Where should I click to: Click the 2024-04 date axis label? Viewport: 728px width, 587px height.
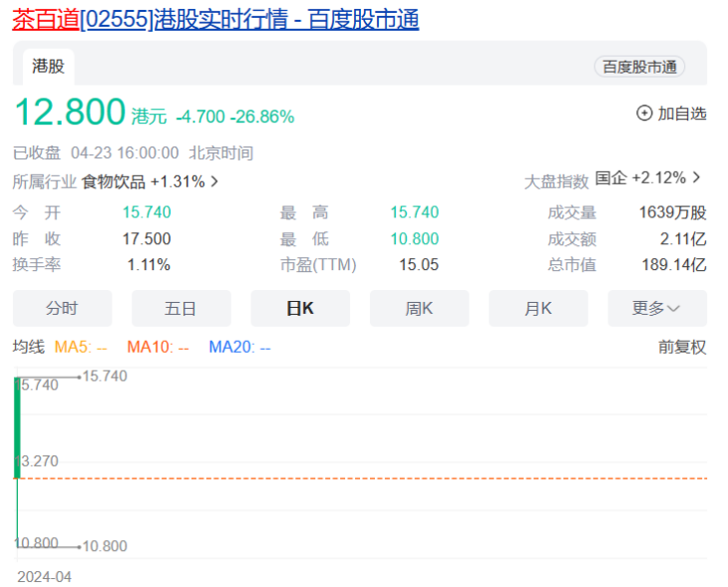[45, 577]
